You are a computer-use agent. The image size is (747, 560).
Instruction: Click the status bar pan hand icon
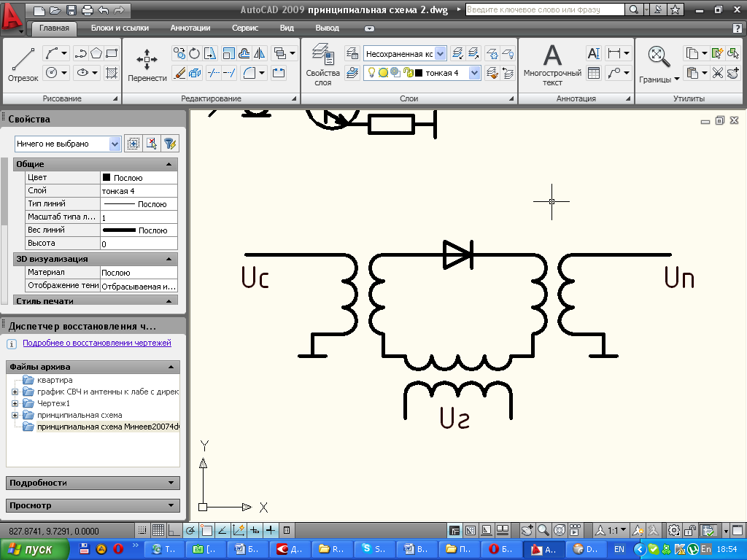coord(527,530)
